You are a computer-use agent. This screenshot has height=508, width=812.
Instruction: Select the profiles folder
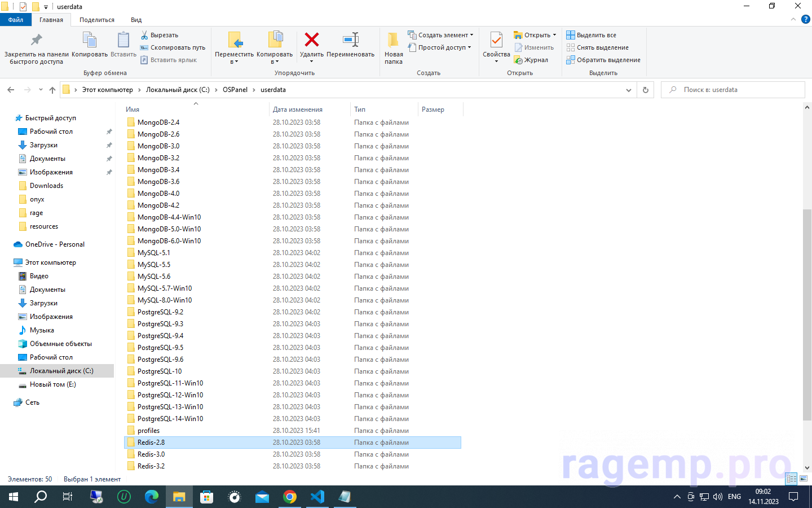click(148, 431)
